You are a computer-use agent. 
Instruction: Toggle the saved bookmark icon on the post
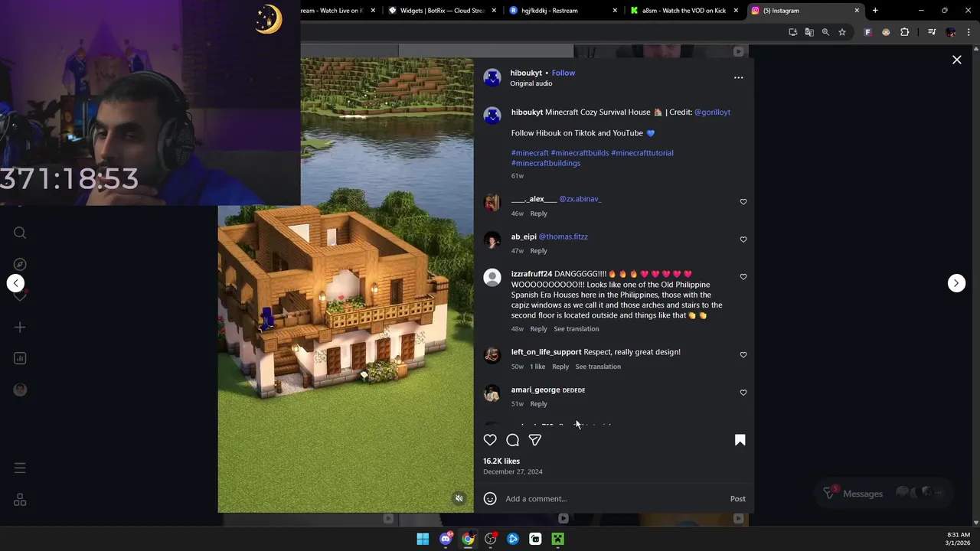pos(740,440)
